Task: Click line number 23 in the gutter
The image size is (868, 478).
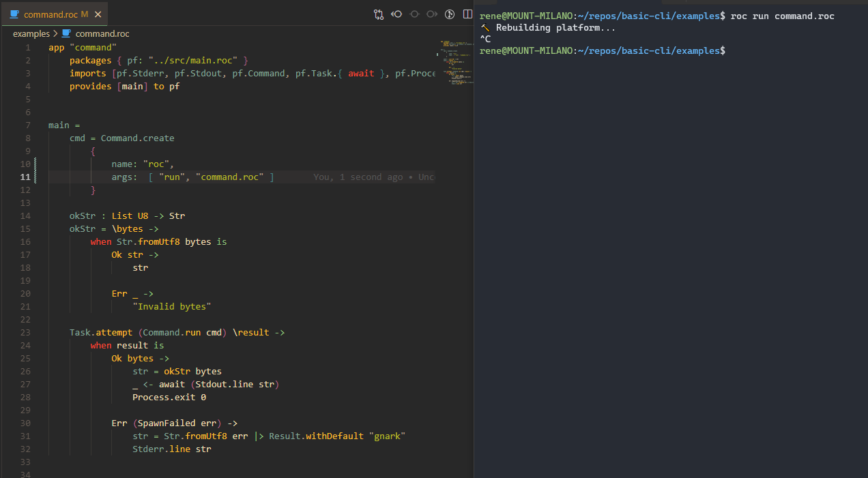Action: coord(25,332)
